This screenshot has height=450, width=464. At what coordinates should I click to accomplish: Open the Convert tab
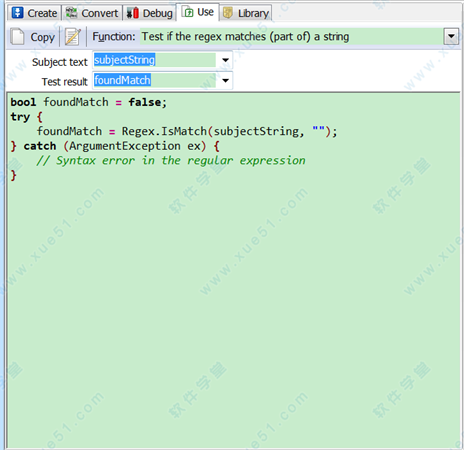92,13
